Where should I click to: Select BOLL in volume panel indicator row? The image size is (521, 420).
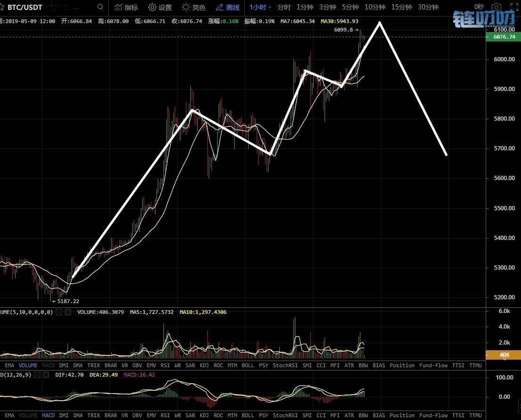(x=248, y=365)
